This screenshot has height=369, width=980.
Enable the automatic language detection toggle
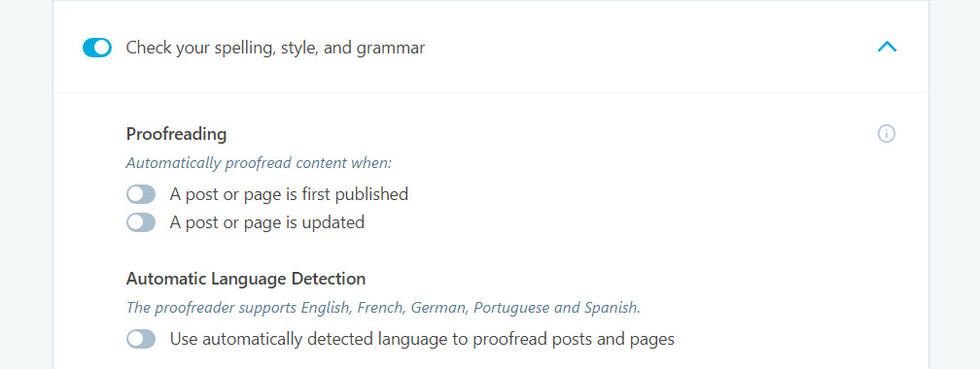(141, 339)
